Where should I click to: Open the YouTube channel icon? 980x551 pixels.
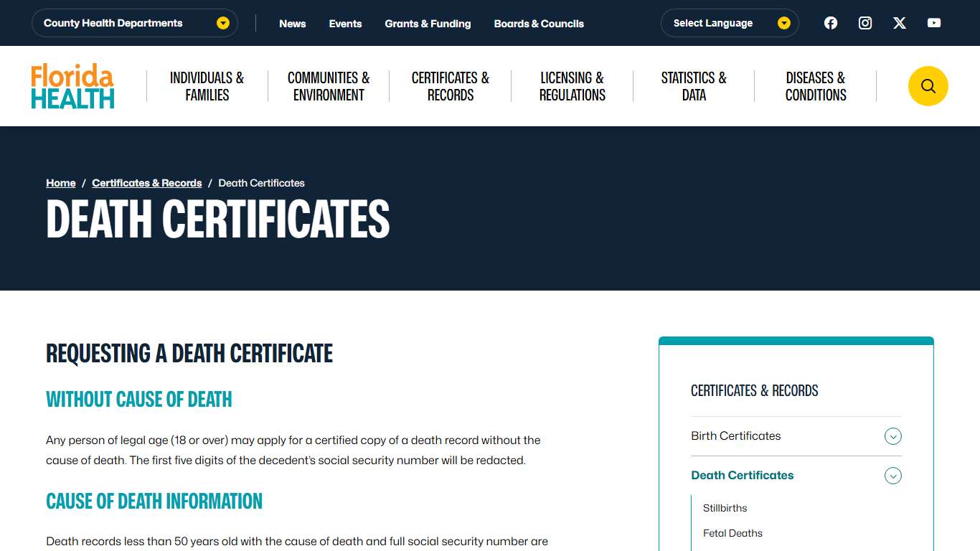[933, 22]
